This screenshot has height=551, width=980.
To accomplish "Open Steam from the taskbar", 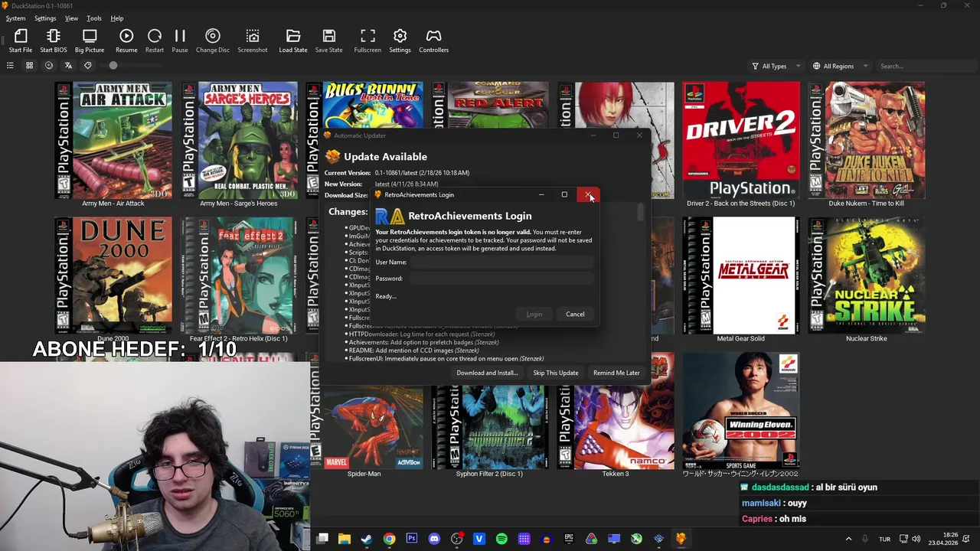I will coord(367,539).
